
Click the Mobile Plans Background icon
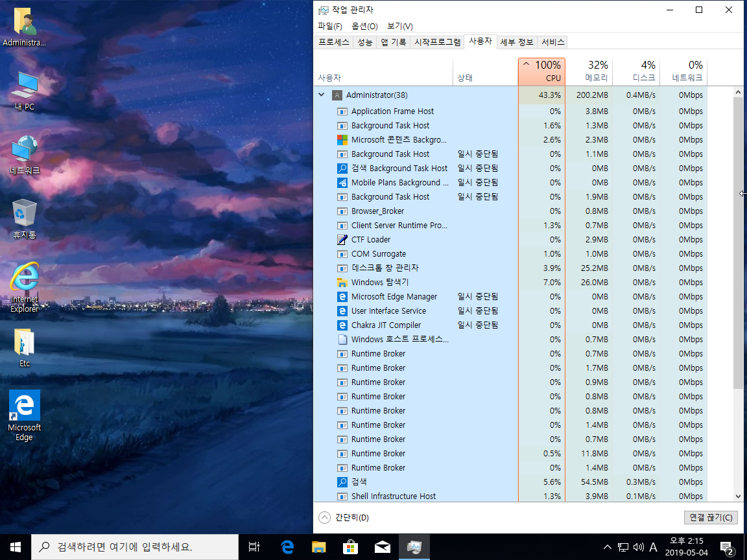(342, 183)
